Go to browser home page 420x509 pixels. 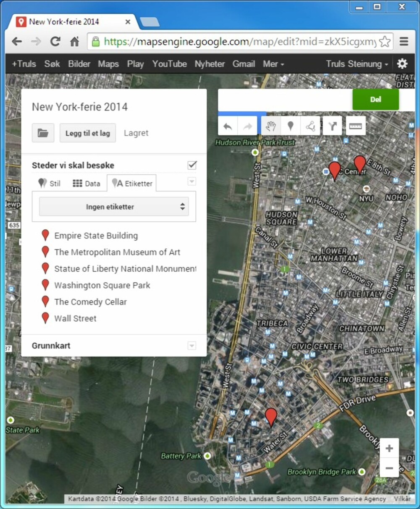point(74,42)
